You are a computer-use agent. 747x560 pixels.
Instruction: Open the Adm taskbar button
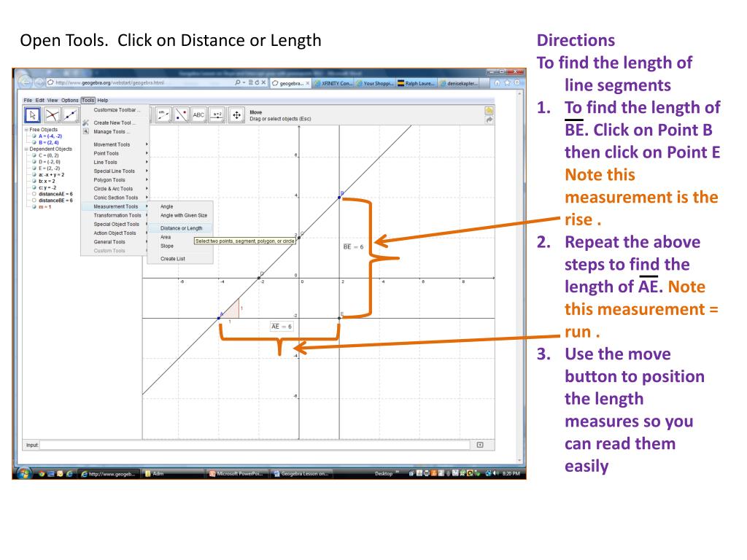click(173, 474)
